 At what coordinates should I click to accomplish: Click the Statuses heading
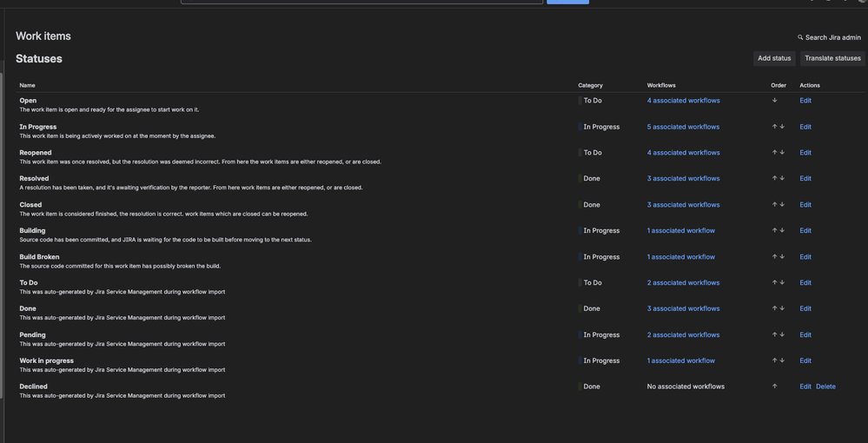[x=39, y=59]
